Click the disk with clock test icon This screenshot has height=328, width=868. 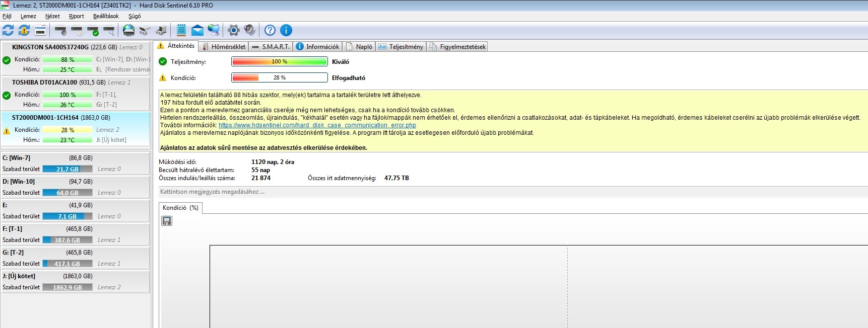click(x=77, y=31)
